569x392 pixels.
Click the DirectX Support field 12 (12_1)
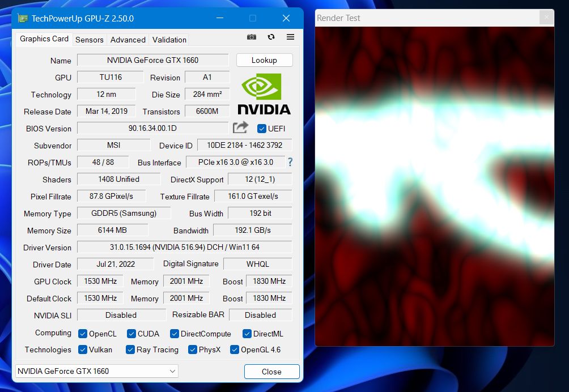(260, 179)
